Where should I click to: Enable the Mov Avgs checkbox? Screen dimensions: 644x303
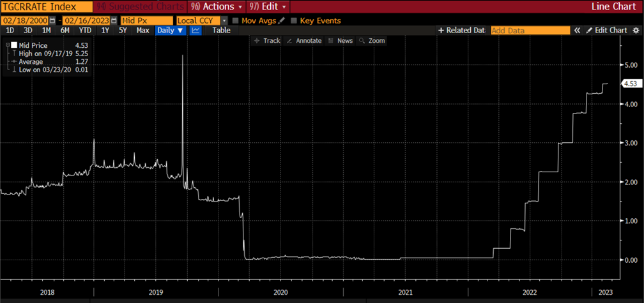click(x=236, y=20)
